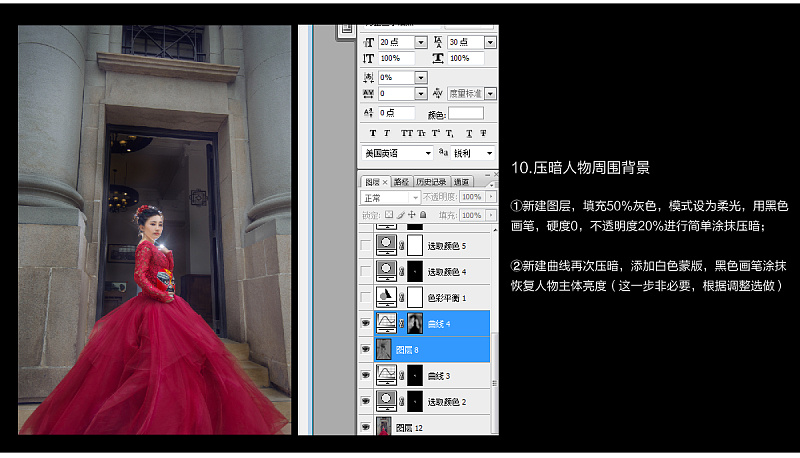Apply Small Caps text style

click(421, 133)
